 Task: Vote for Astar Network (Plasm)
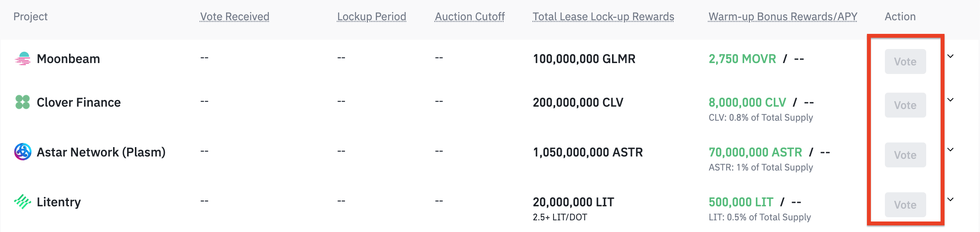tap(905, 155)
